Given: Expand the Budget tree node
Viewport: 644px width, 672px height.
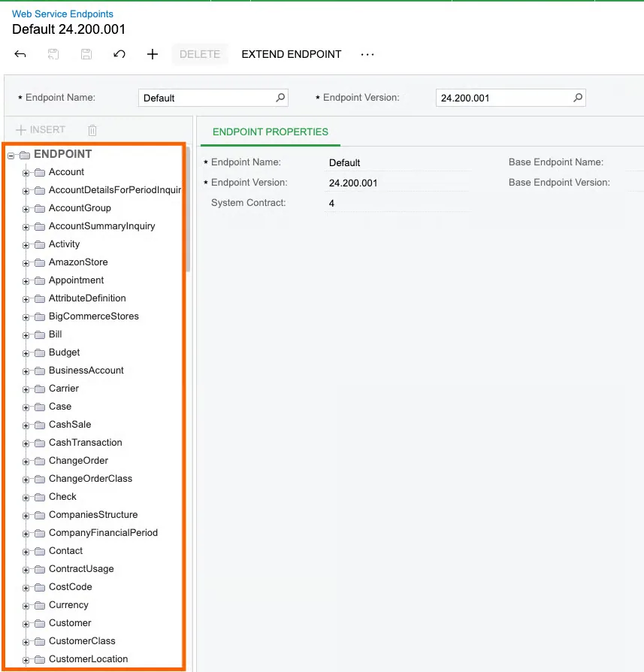Looking at the screenshot, I should click(x=26, y=353).
